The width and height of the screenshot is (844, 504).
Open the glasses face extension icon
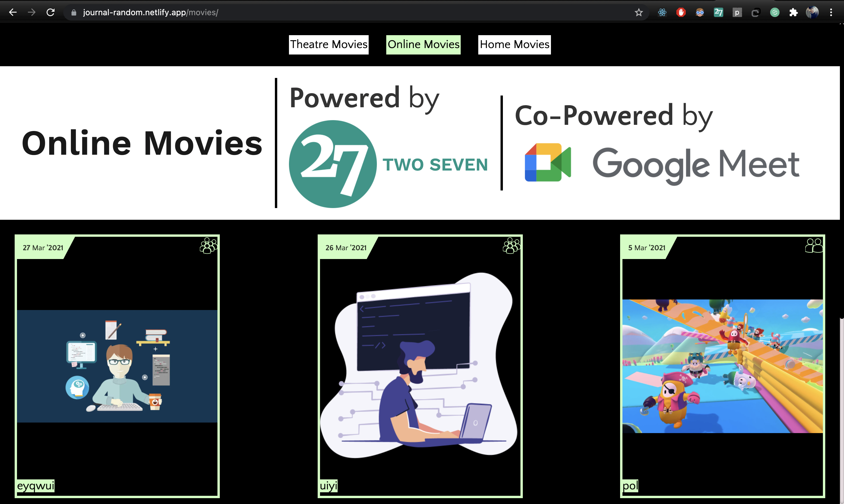[700, 13]
